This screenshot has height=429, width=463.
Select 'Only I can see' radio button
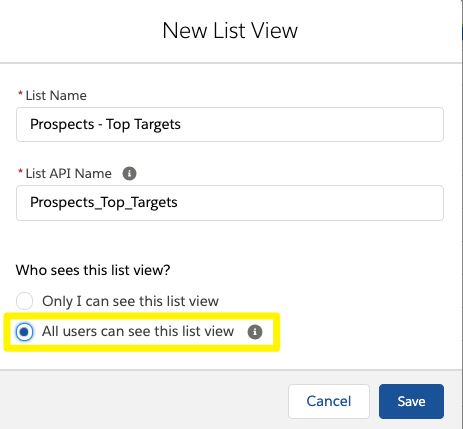coord(25,301)
